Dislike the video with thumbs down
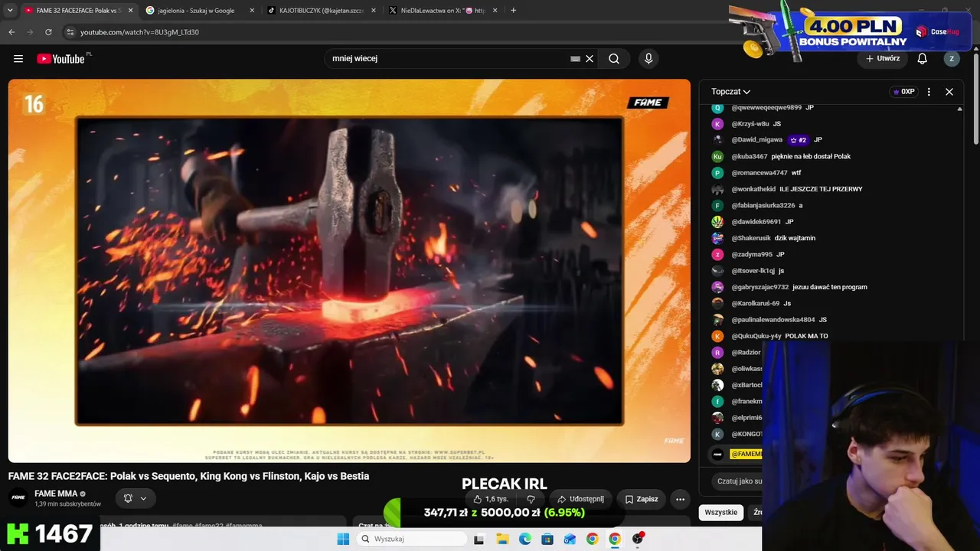The image size is (980, 551). (x=531, y=499)
